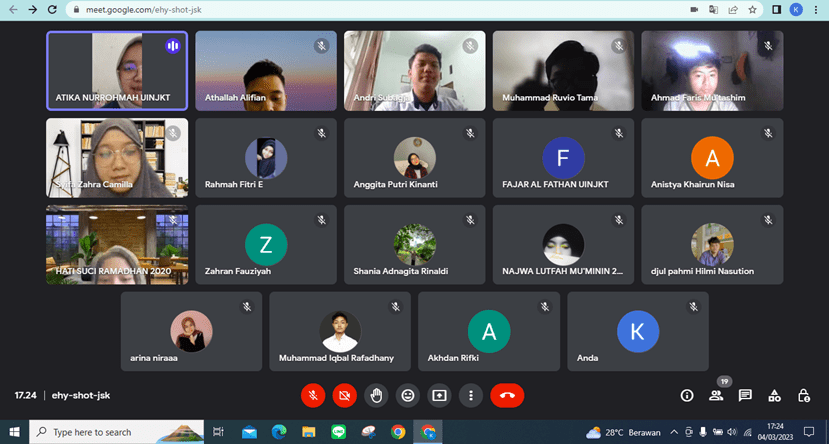Open the chat messages panel
Image resolution: width=829 pixels, height=444 pixels.
tap(745, 395)
